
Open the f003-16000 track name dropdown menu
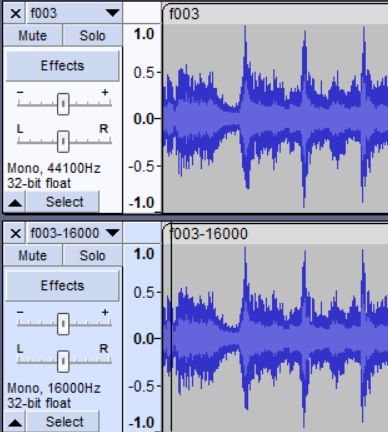point(75,234)
